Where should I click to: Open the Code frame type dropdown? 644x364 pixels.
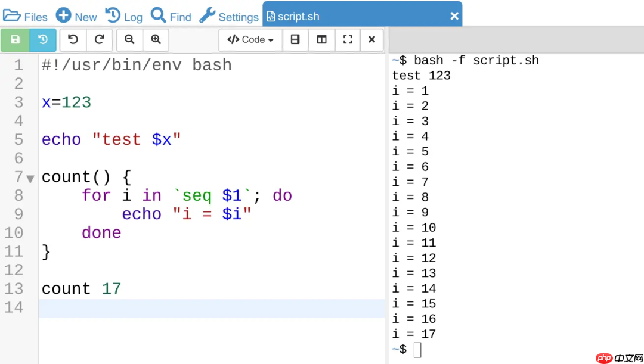click(x=250, y=40)
